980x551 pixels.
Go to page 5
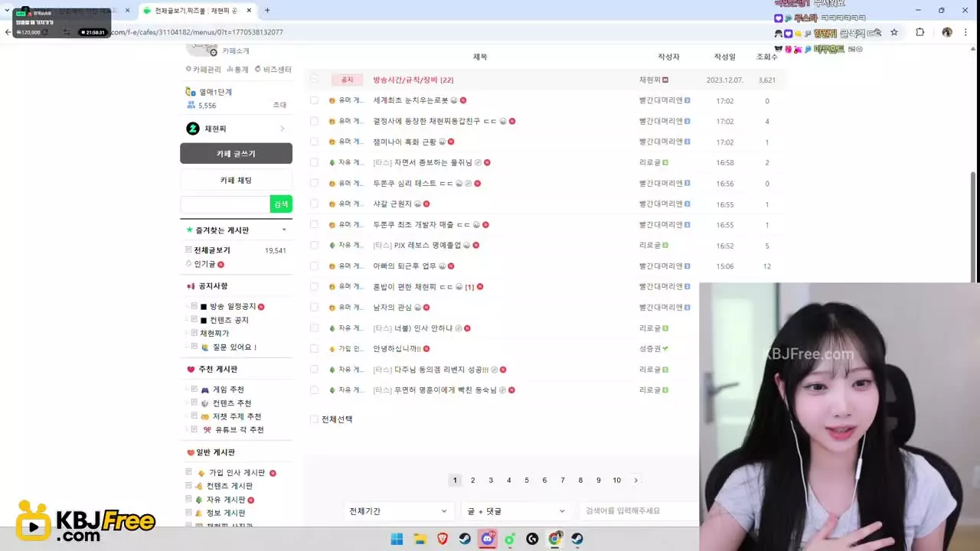527,480
